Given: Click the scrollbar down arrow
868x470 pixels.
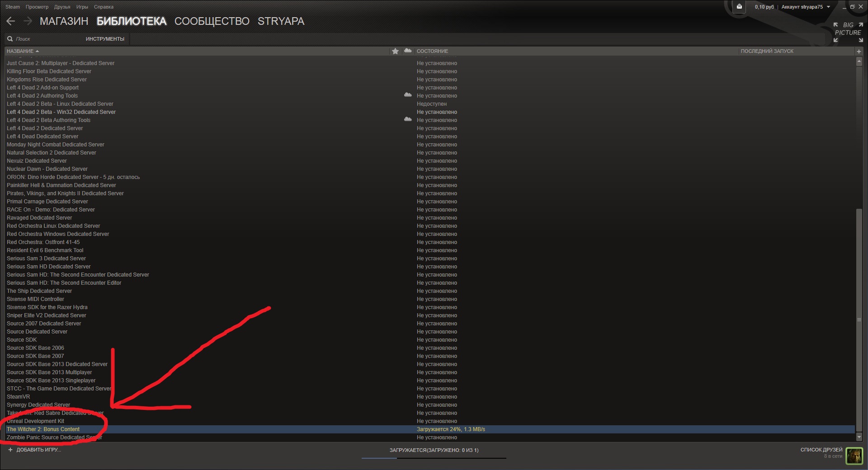Looking at the screenshot, I should point(859,437).
